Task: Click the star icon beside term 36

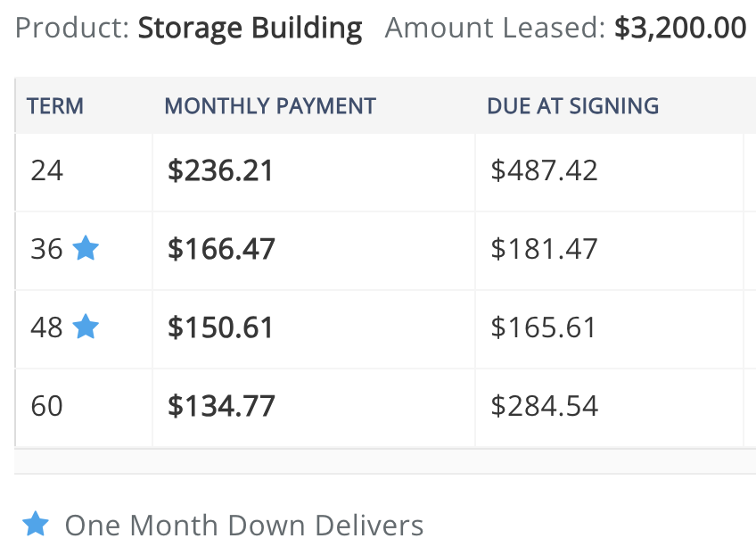Action: 86,248
